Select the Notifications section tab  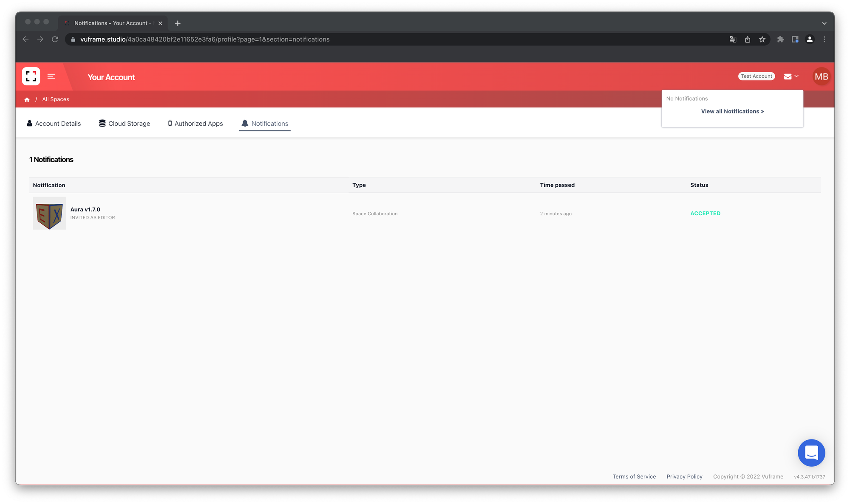point(265,124)
